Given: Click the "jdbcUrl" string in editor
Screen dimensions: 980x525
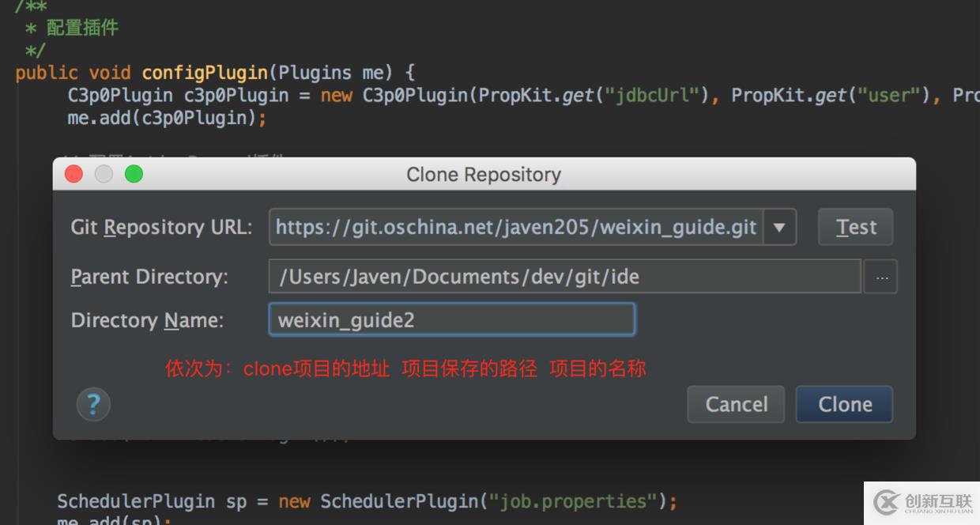Looking at the screenshot, I should (x=652, y=96).
